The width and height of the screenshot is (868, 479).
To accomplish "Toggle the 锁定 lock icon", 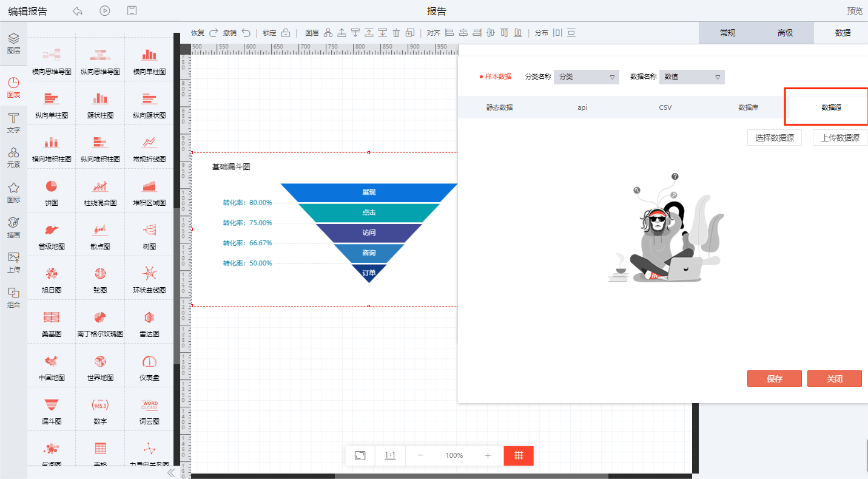I will coord(285,33).
